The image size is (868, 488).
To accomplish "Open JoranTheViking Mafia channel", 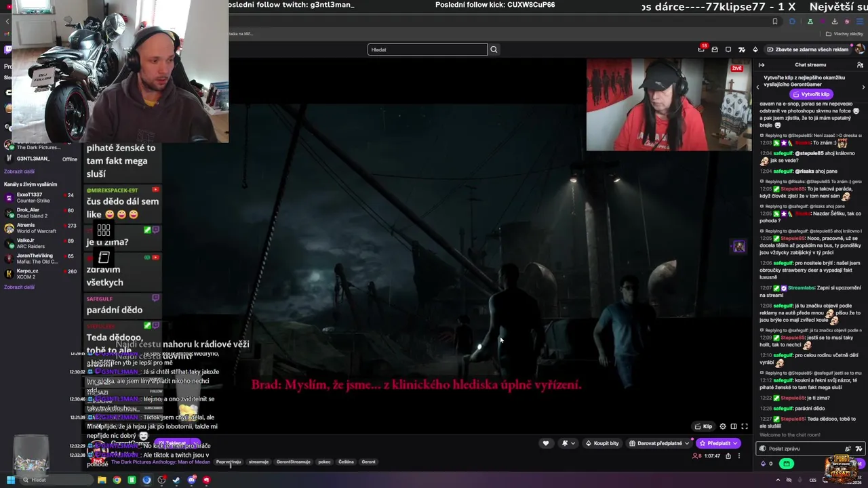I will click(41, 259).
